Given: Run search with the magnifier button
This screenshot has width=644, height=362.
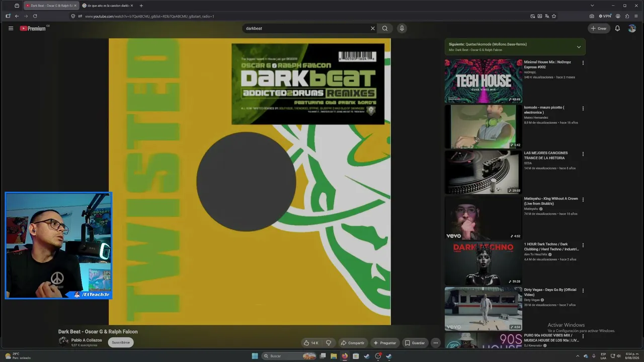Looking at the screenshot, I should [x=385, y=28].
